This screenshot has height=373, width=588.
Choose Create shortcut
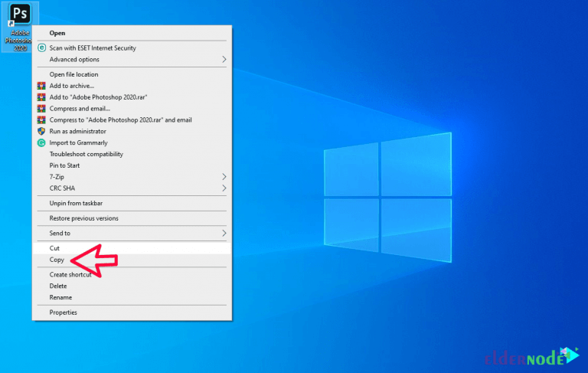[x=132, y=274]
